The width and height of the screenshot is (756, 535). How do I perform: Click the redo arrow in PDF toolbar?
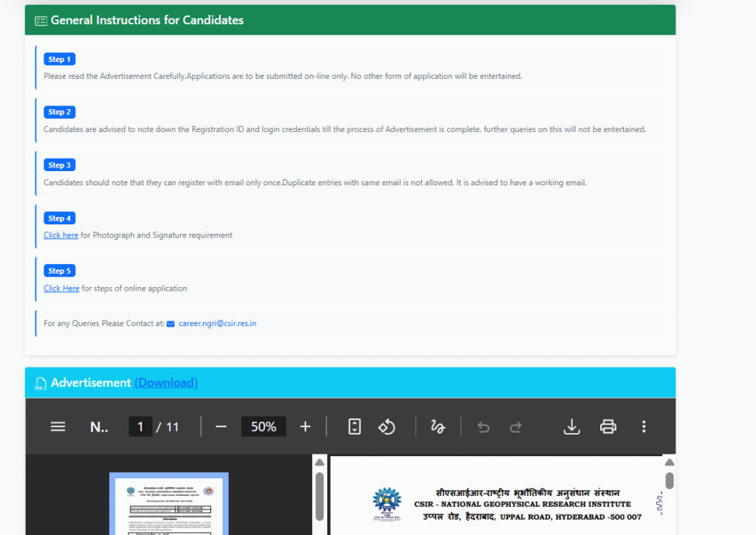tap(516, 427)
